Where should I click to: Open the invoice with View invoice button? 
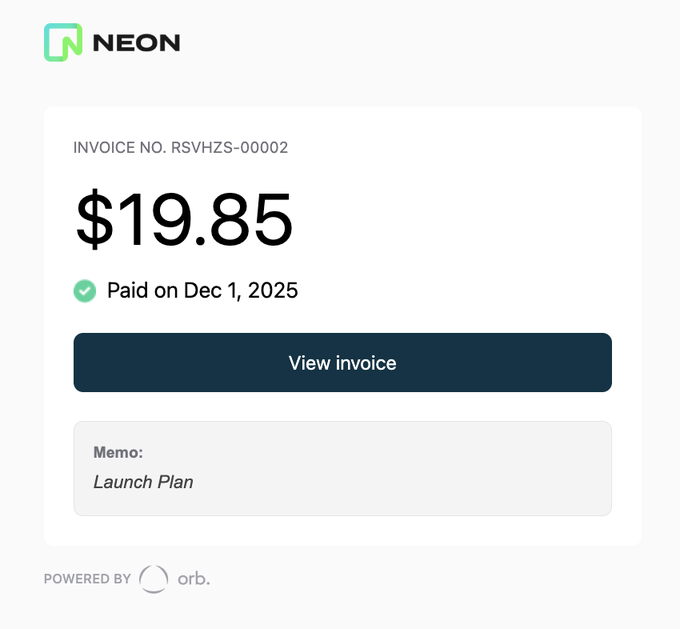[x=342, y=362]
